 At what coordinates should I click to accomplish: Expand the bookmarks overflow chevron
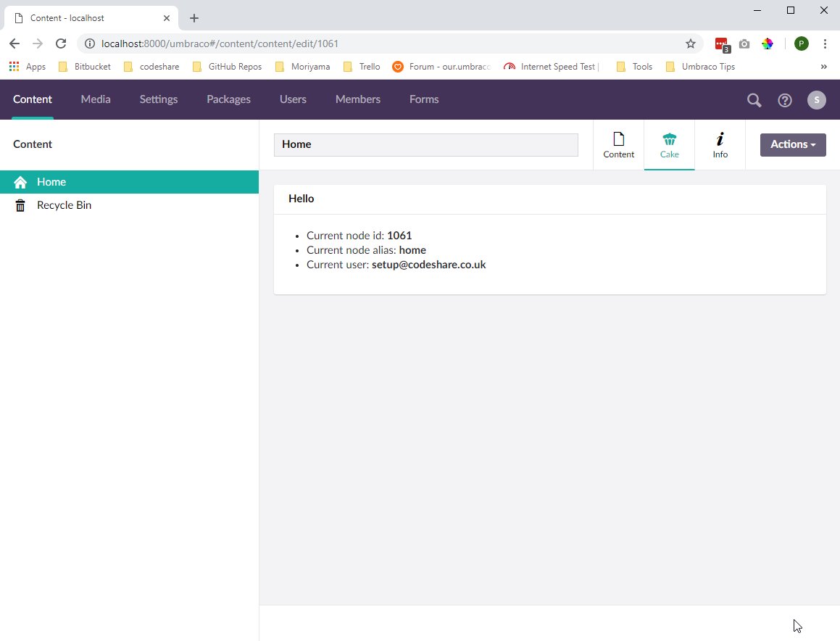point(823,67)
